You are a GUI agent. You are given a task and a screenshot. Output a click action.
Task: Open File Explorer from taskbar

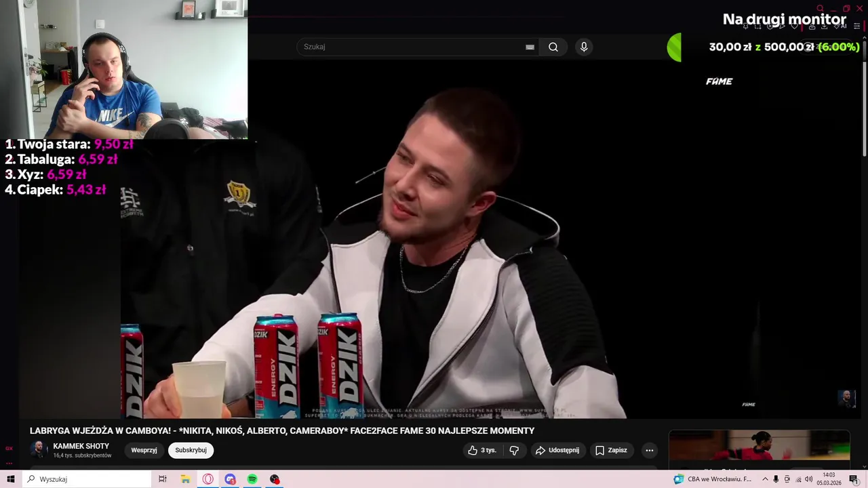185,479
